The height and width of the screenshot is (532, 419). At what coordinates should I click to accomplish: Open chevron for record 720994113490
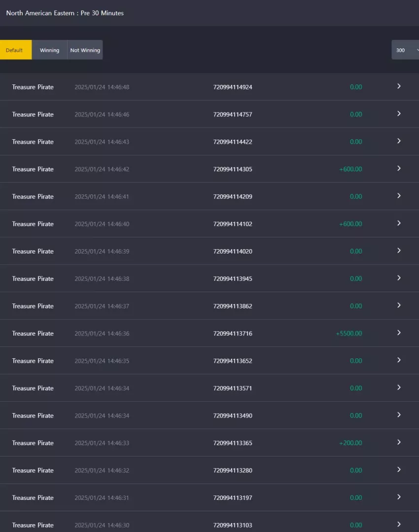399,415
